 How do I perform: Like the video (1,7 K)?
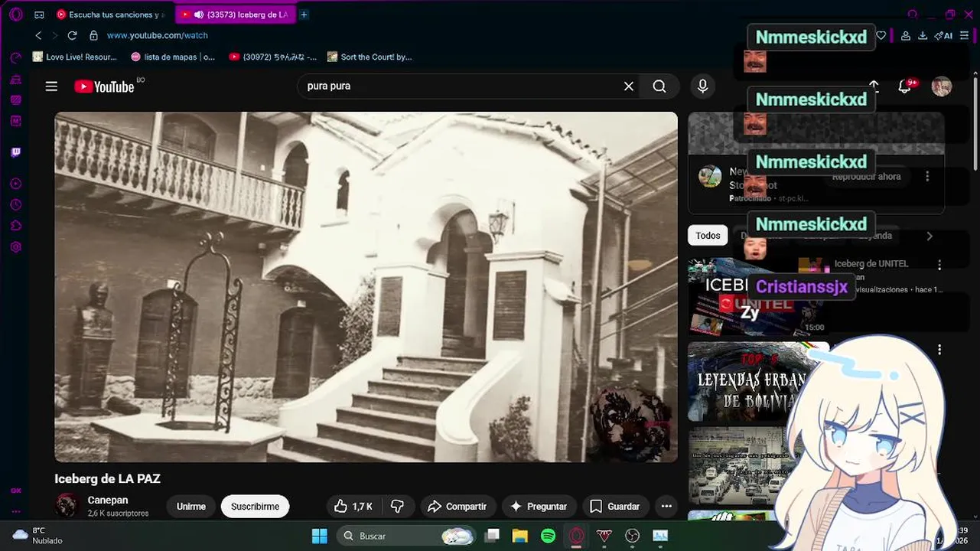[353, 507]
